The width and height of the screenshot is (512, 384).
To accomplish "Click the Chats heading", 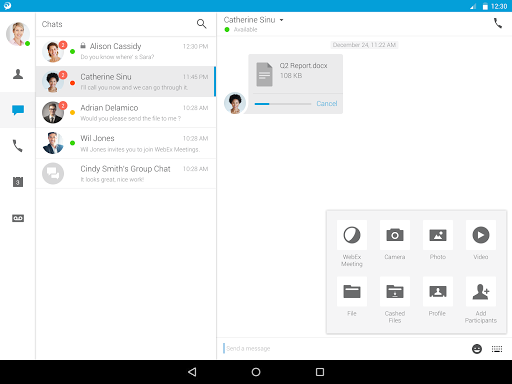I will click(52, 24).
